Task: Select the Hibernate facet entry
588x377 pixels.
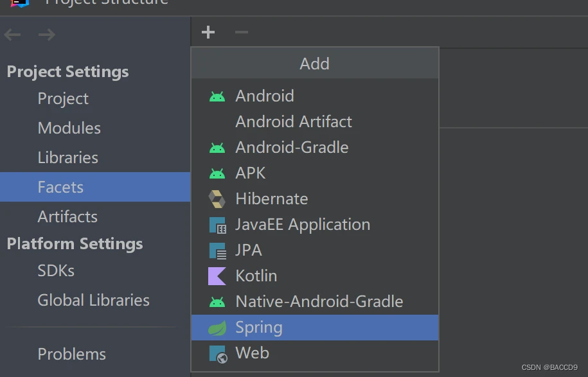Action: pos(315,199)
